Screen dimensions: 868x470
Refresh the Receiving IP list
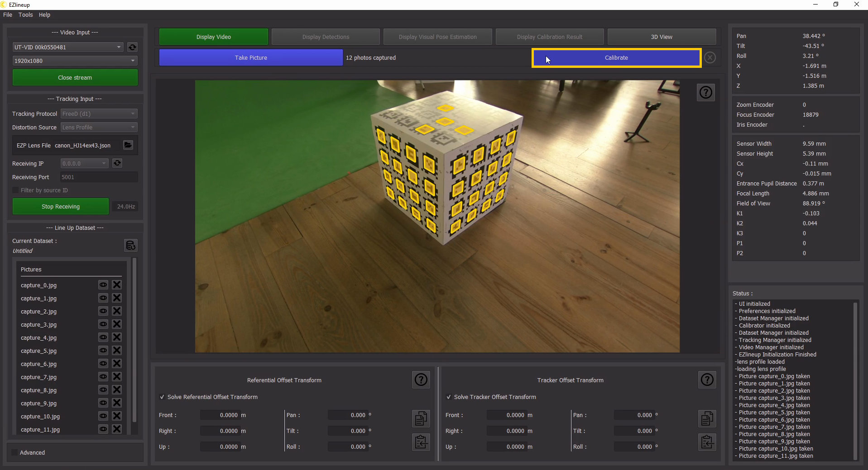(117, 163)
